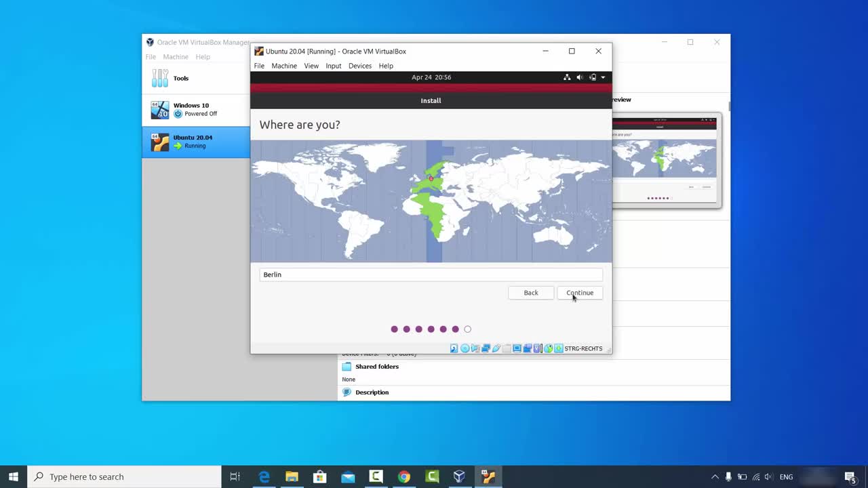
Task: Click the hard disk activity icon in VM status bar
Action: 454,348
